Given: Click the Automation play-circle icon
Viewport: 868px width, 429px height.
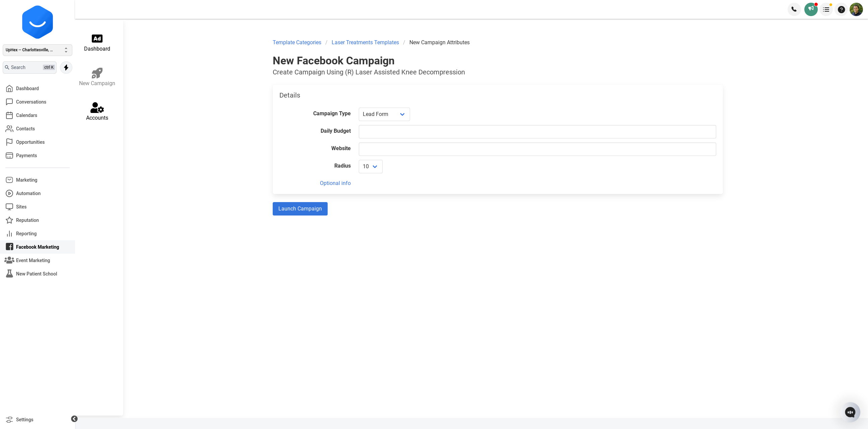Looking at the screenshot, I should (9, 193).
